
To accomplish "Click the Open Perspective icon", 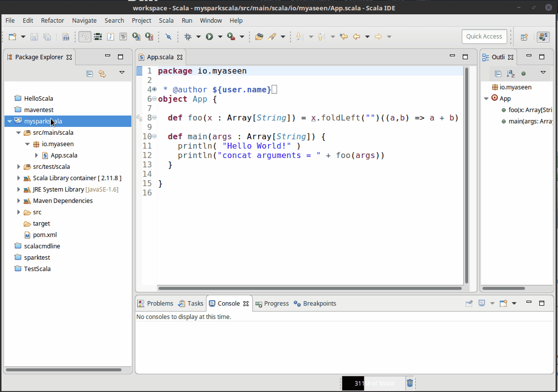I will point(524,37).
